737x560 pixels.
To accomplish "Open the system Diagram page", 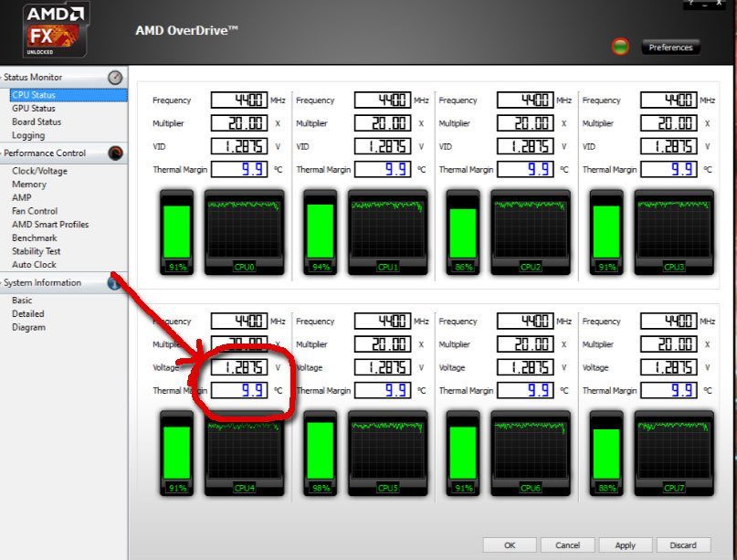I will click(x=28, y=327).
